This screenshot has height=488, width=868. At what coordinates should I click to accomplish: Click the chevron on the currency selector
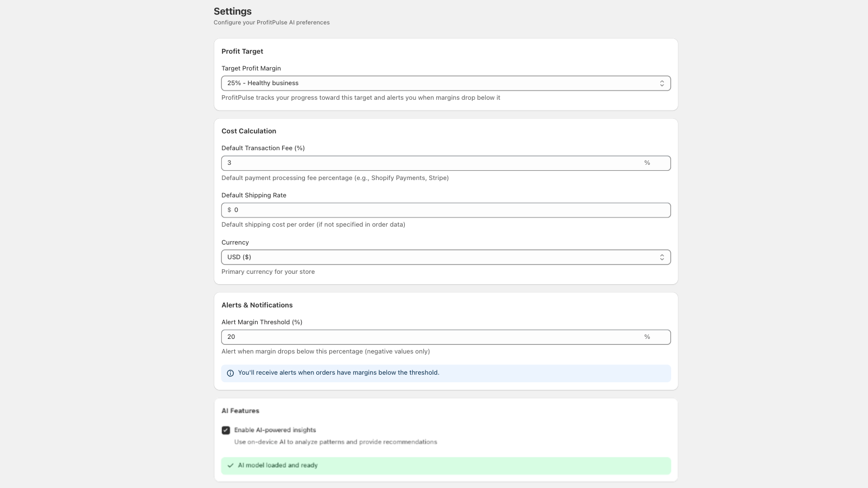[x=662, y=257]
